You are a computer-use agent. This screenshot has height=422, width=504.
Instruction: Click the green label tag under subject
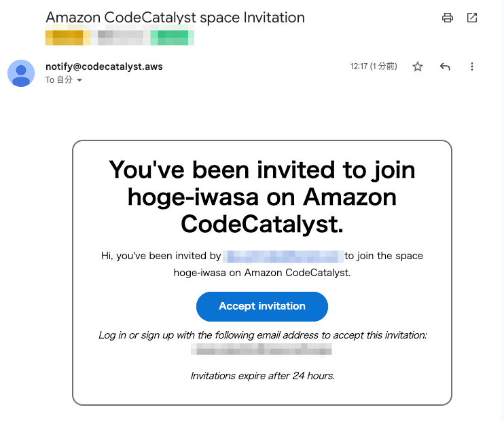[173, 37]
